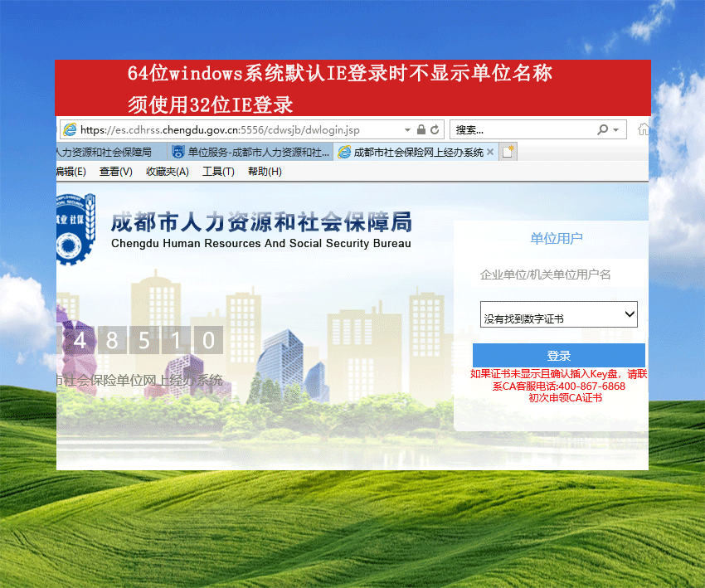Screen dimensions: 705x588
Task: Click the 初次申领CA证书 link
Action: pos(565,398)
